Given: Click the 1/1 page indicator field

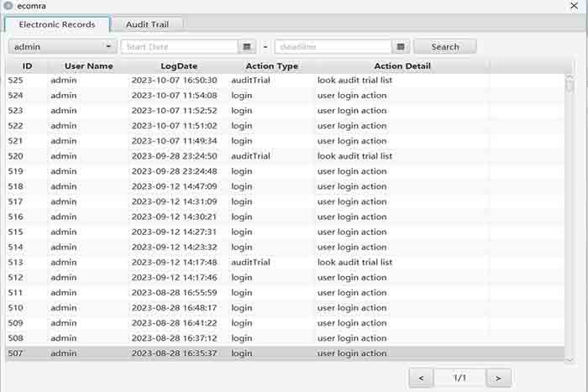Looking at the screenshot, I should tap(459, 379).
